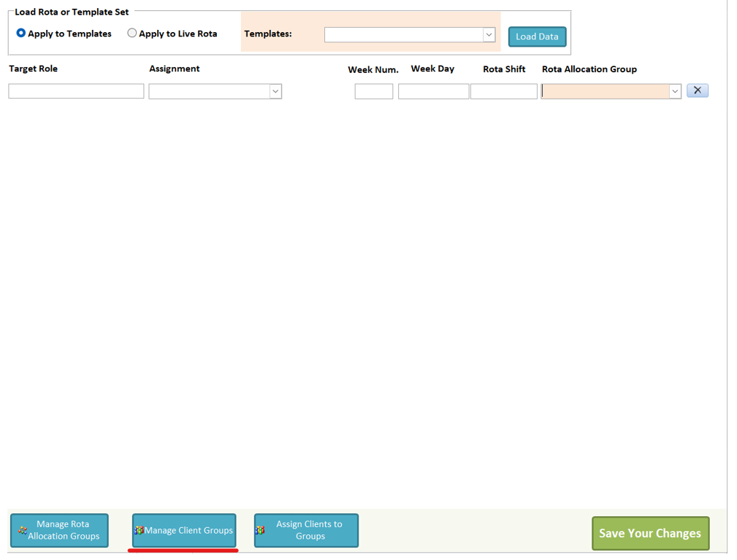Click the Week Day column header
The height and width of the screenshot is (560, 737).
(432, 69)
